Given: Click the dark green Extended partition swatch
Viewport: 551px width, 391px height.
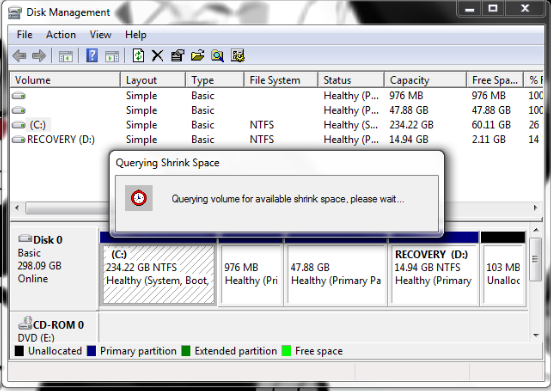Looking at the screenshot, I should [186, 351].
